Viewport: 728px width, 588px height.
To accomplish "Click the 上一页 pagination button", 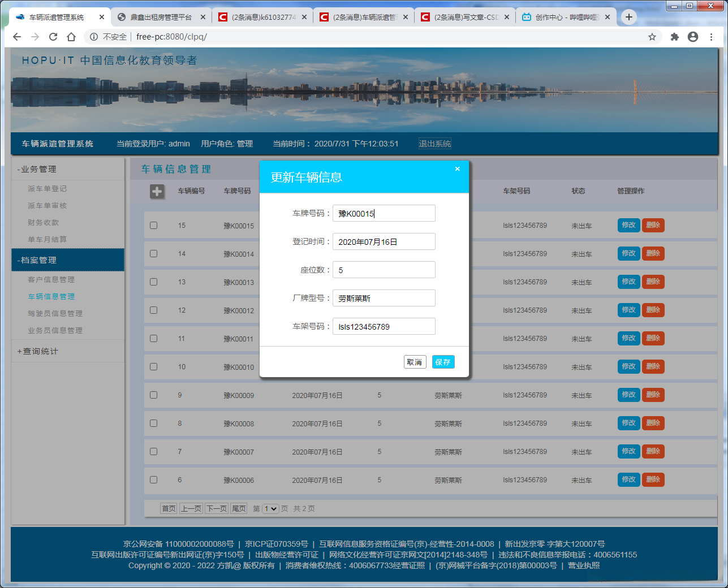I will click(x=191, y=509).
